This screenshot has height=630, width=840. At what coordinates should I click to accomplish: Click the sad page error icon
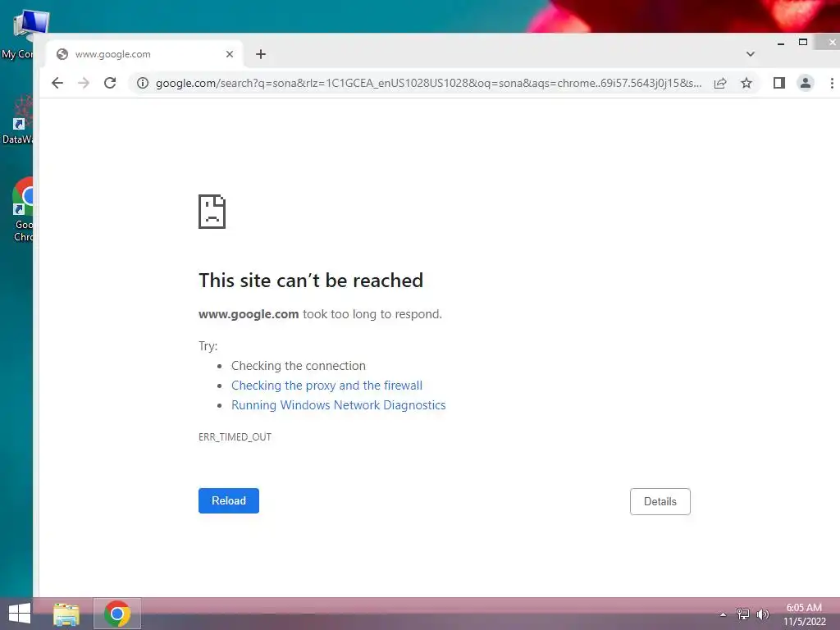(x=212, y=212)
